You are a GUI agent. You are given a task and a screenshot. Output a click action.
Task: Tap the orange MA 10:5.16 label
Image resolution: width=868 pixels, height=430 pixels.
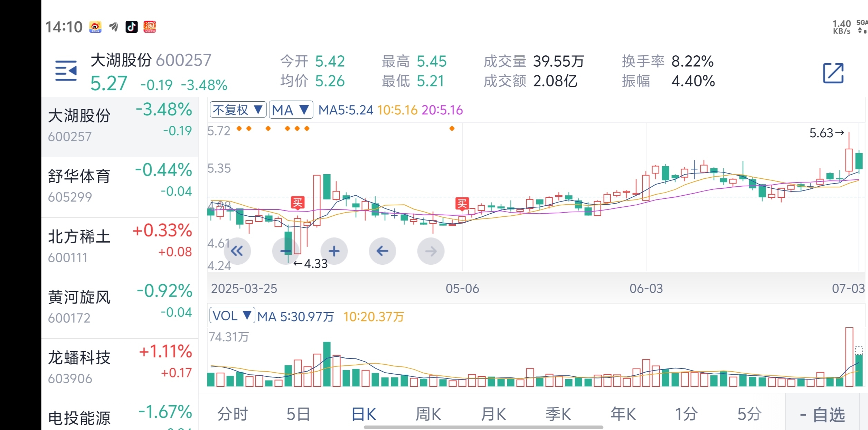(397, 110)
